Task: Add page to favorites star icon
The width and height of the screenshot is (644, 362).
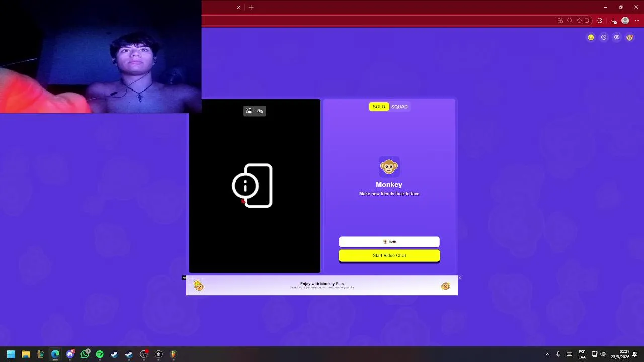Action: click(x=579, y=21)
